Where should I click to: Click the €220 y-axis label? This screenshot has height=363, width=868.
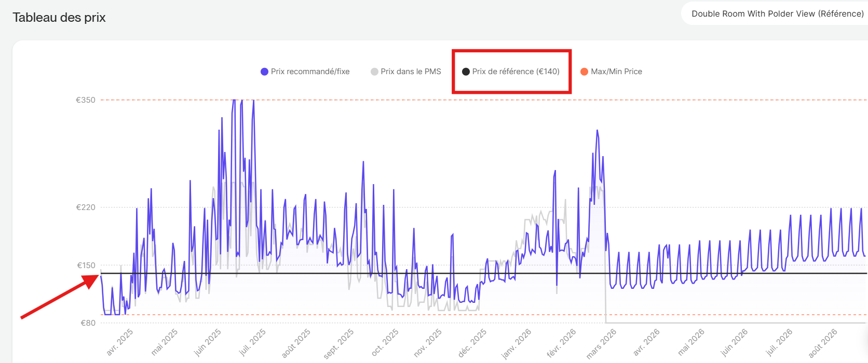click(x=86, y=207)
